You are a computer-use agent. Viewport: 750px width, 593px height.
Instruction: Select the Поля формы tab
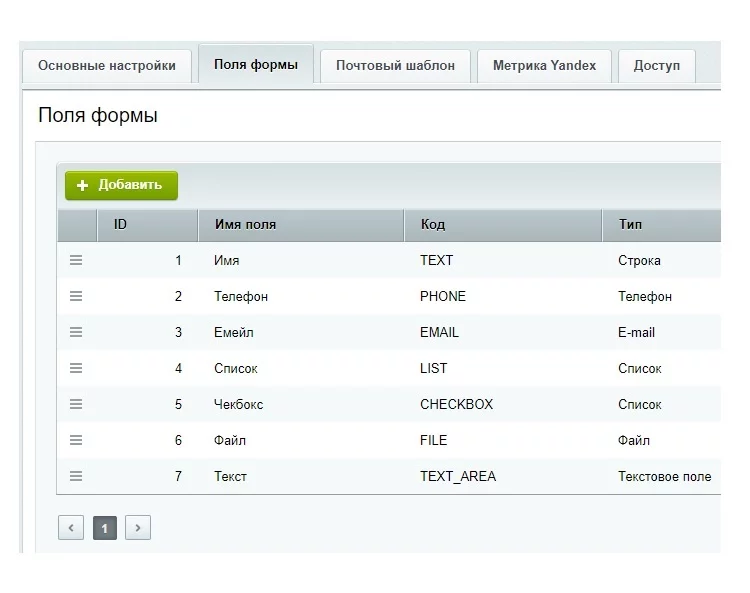tap(256, 65)
